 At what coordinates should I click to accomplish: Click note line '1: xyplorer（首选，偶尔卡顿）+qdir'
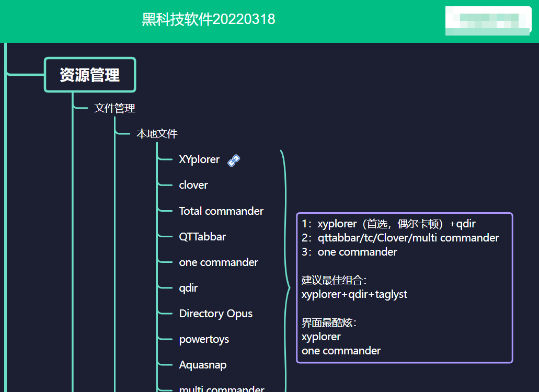388,224
